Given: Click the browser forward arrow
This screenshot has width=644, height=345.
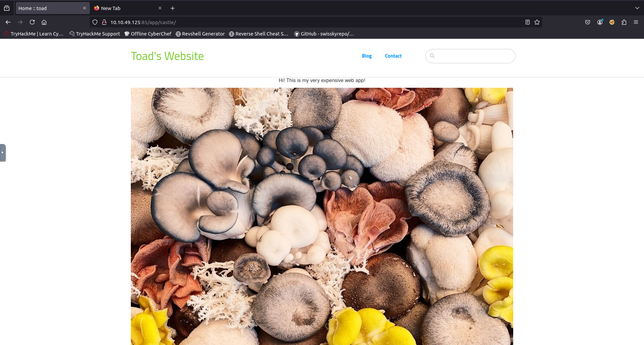Looking at the screenshot, I should [20, 22].
